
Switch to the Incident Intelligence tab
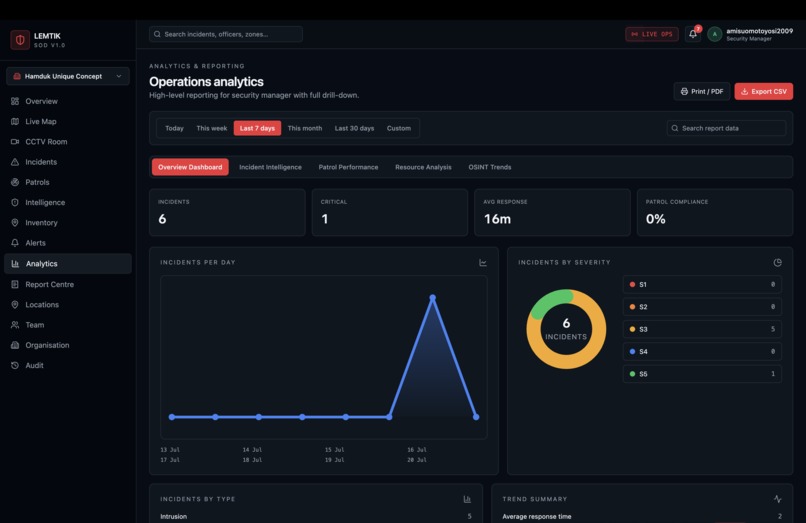click(x=270, y=167)
